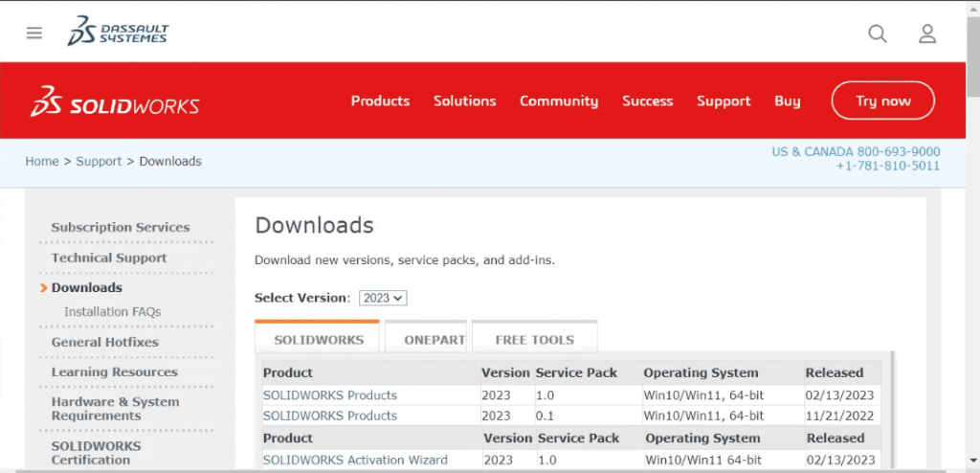This screenshot has width=980, height=473.
Task: Click the 0.1 service pack cell
Action: [x=545, y=416]
